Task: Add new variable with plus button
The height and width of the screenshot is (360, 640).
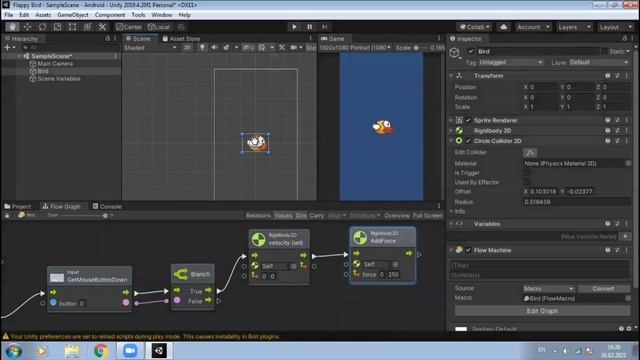Action: click(624, 237)
